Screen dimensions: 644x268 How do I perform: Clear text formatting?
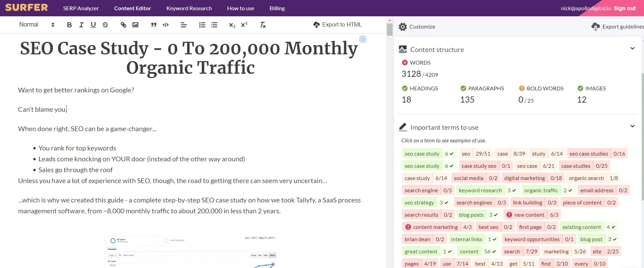click(x=263, y=25)
